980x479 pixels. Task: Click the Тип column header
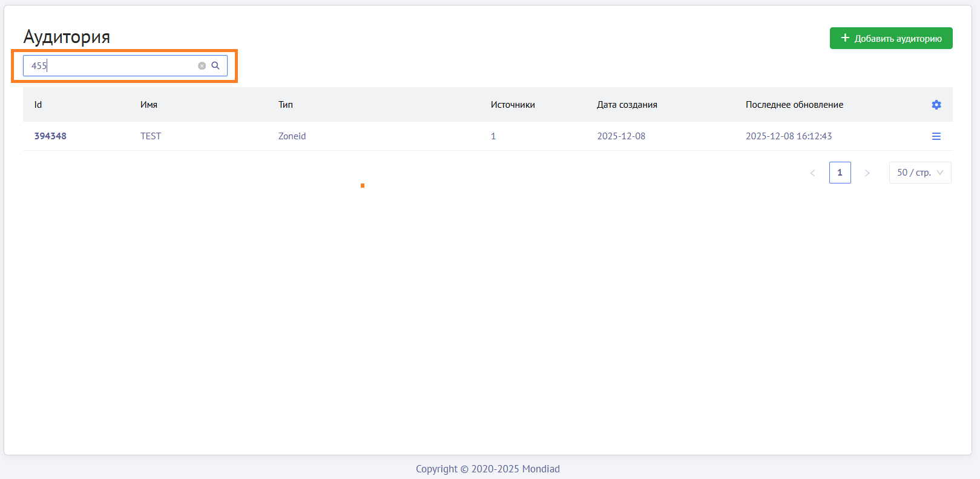tap(286, 105)
